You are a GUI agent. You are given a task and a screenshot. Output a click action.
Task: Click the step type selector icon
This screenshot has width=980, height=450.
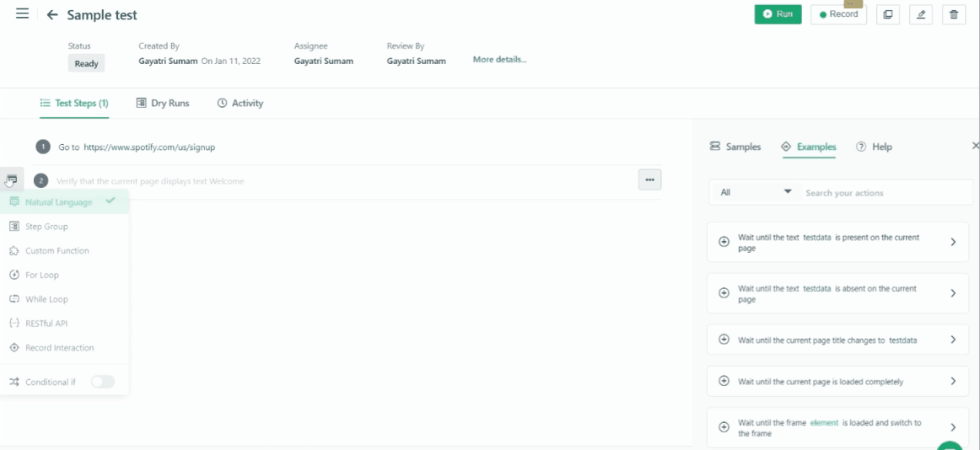(12, 179)
